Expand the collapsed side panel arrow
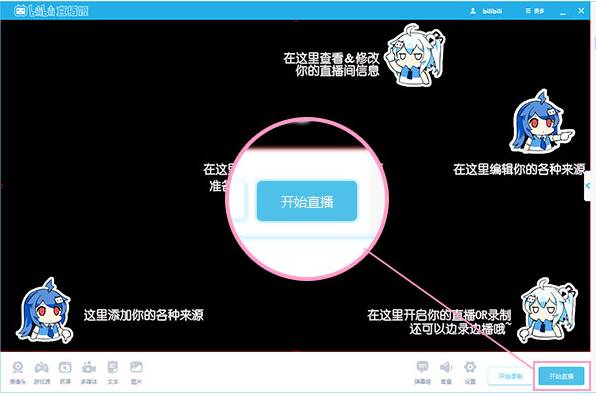This screenshot has width=596, height=396. point(588,186)
